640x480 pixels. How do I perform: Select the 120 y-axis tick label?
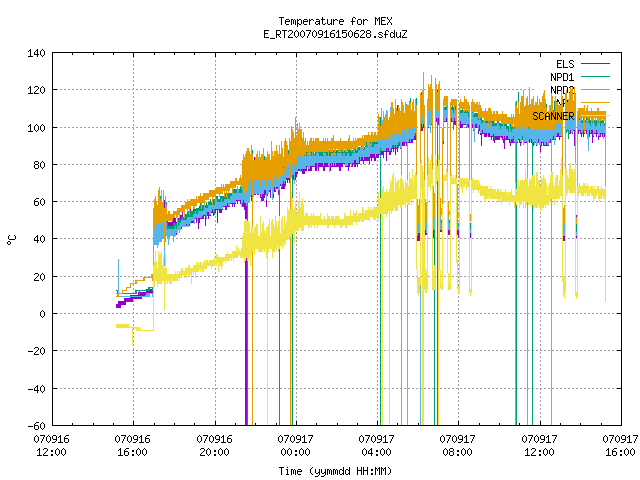click(x=36, y=90)
